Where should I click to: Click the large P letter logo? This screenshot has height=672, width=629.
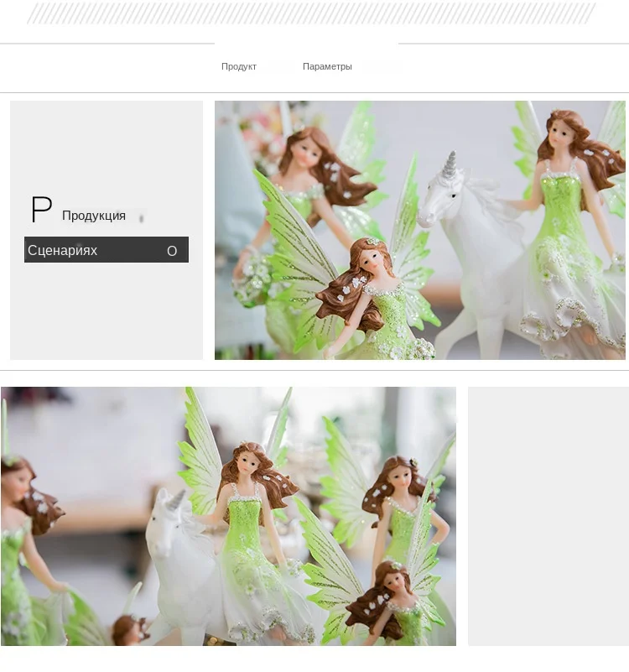42,209
